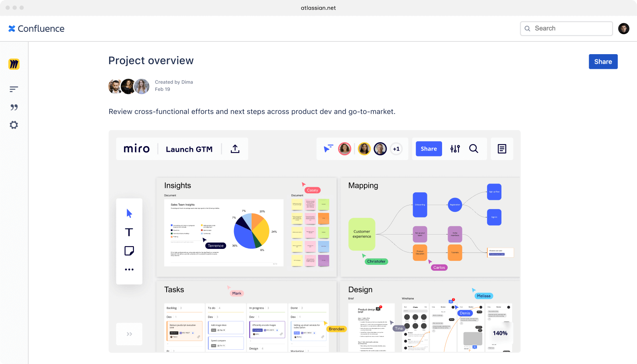Click the Denis cursor label
This screenshot has width=637, height=364.
[x=465, y=313]
